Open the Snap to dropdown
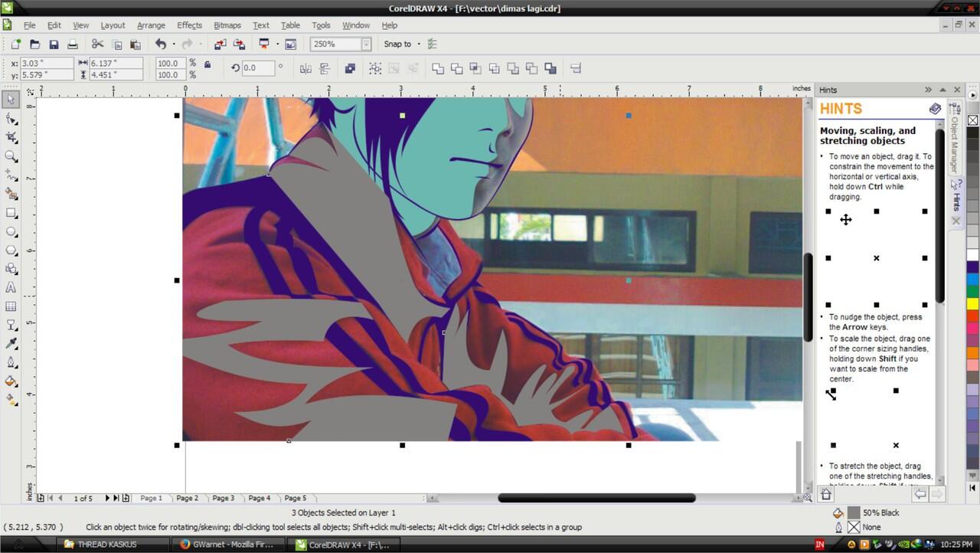This screenshot has width=980, height=553. (419, 44)
